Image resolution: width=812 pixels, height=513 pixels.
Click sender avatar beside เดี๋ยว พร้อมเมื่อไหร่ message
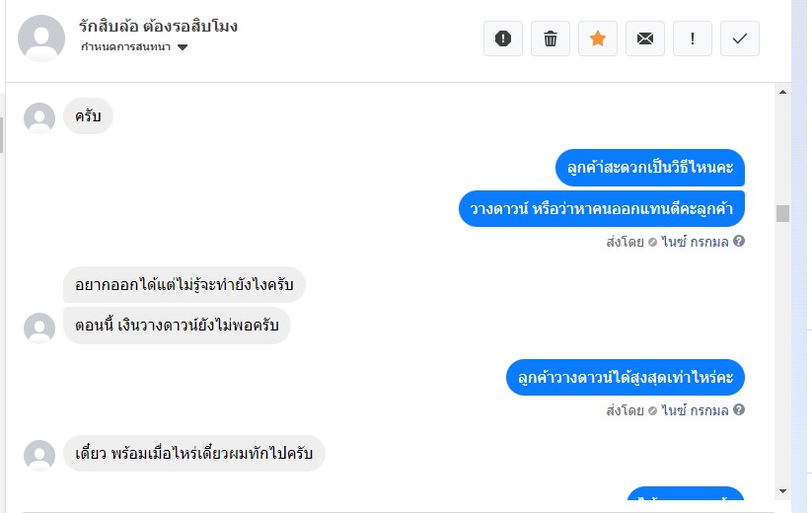point(39,455)
